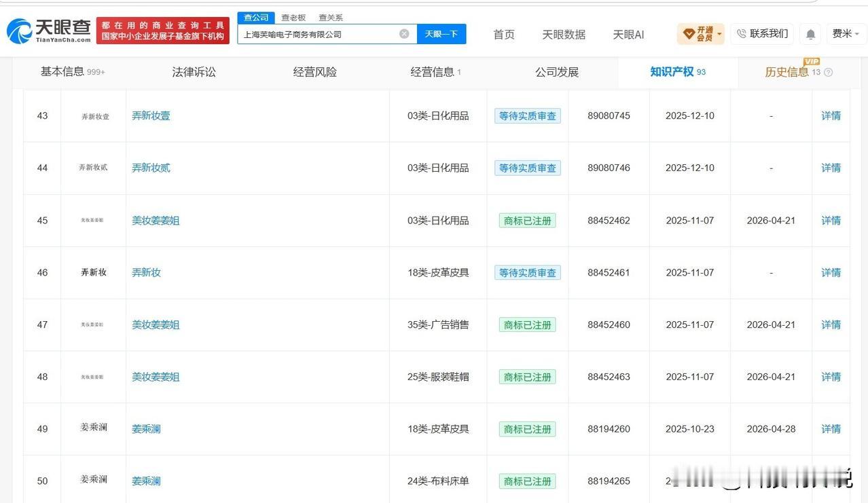Click 详情 for row 47
868x503 pixels.
click(x=831, y=325)
